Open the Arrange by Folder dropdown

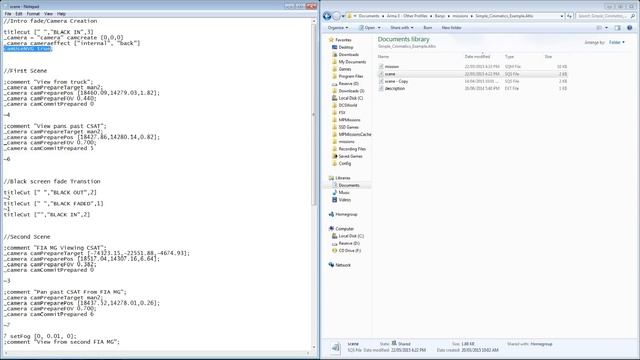click(x=617, y=42)
